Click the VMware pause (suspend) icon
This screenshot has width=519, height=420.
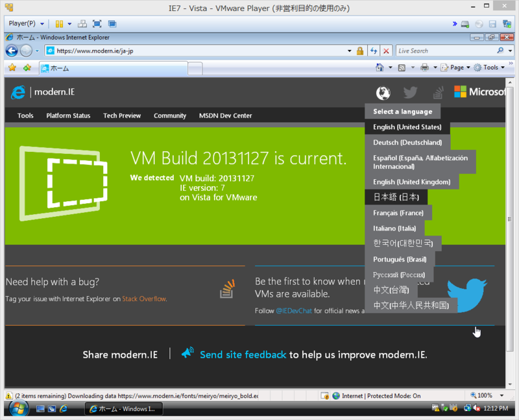click(59, 24)
